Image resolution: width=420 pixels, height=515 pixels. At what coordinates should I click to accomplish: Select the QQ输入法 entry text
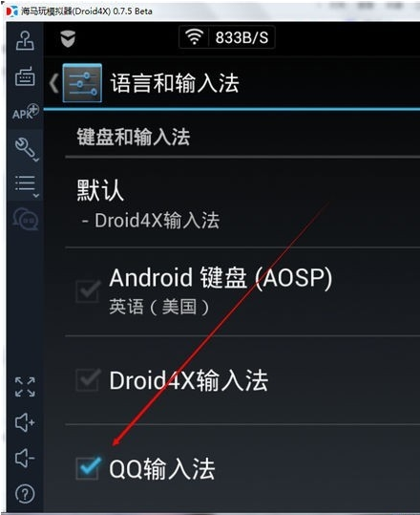[162, 469]
